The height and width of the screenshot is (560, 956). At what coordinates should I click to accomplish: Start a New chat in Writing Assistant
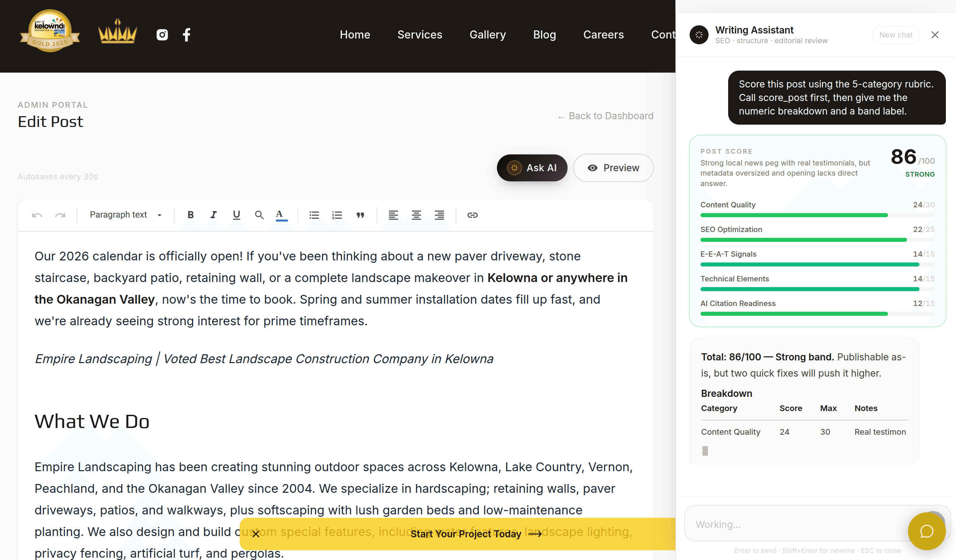pos(896,35)
